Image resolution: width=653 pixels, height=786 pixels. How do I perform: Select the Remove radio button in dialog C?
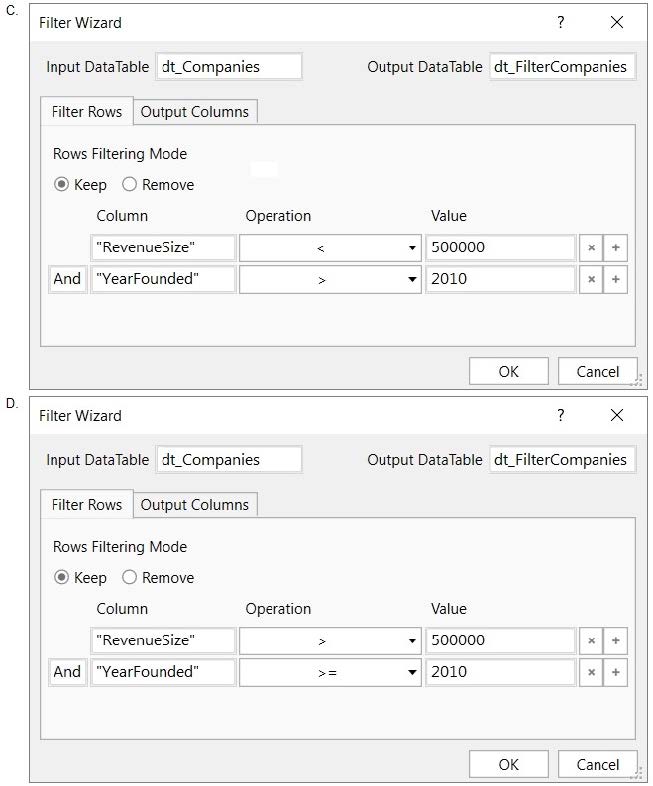129,184
